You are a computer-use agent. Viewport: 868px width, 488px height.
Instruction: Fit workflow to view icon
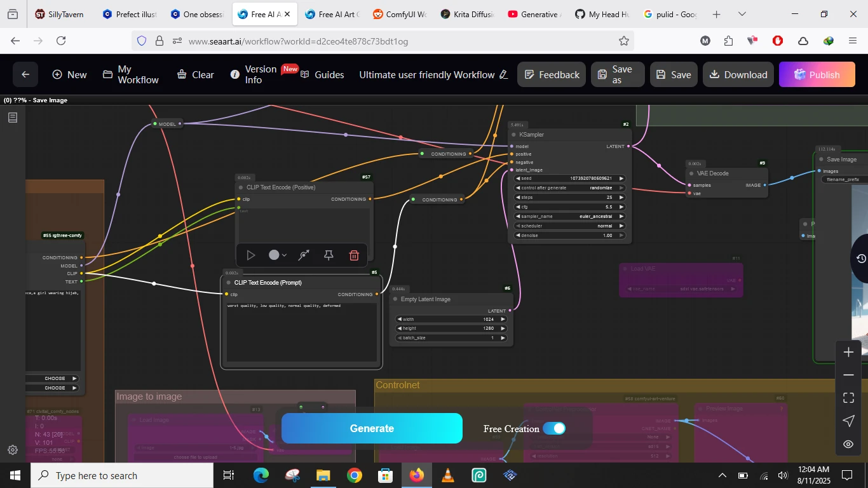tap(848, 398)
